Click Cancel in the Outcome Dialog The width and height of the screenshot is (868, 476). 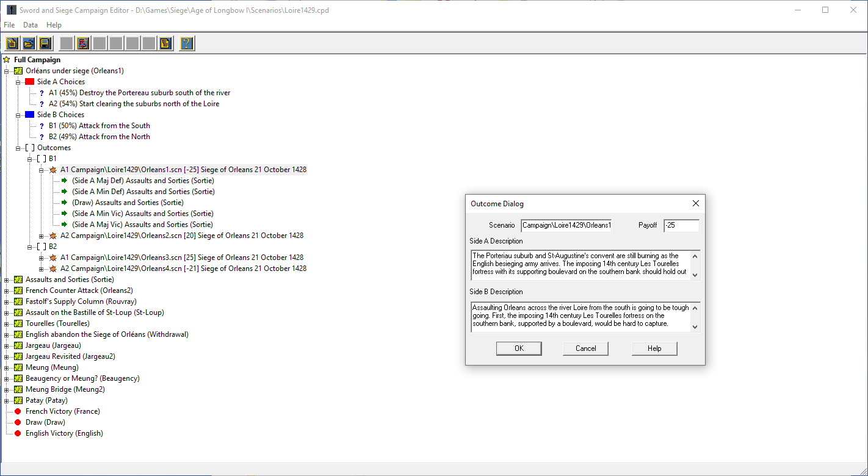pyautogui.click(x=585, y=348)
